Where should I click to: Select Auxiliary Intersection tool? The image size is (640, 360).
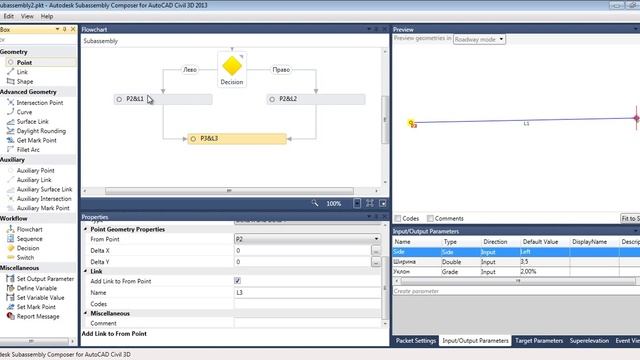[44, 198]
